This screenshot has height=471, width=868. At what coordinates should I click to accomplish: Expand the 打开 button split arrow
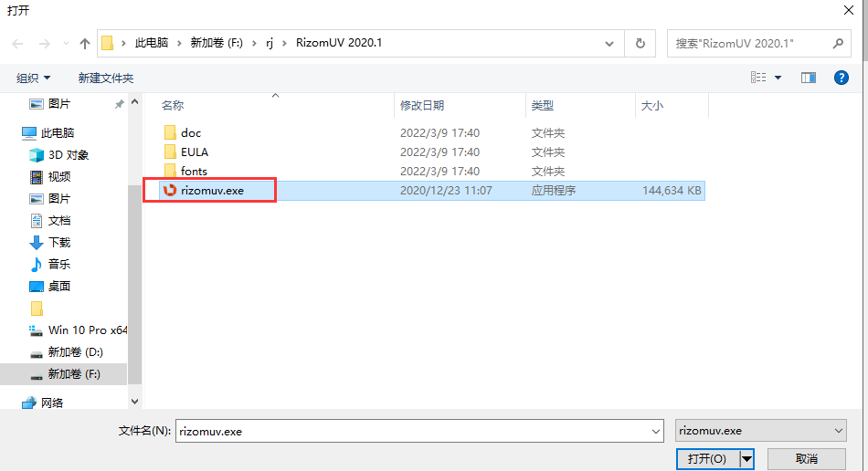[746, 459]
